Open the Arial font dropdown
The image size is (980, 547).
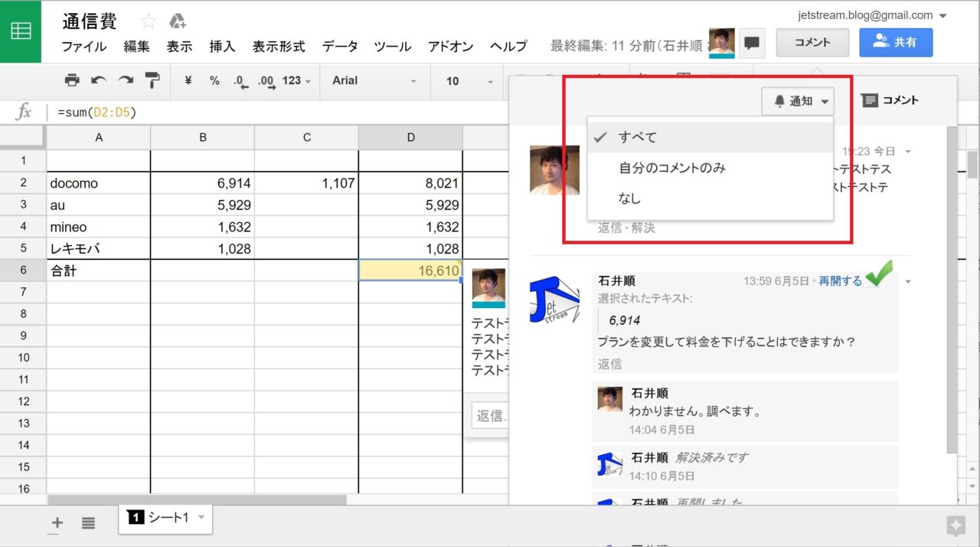pyautogui.click(x=374, y=80)
